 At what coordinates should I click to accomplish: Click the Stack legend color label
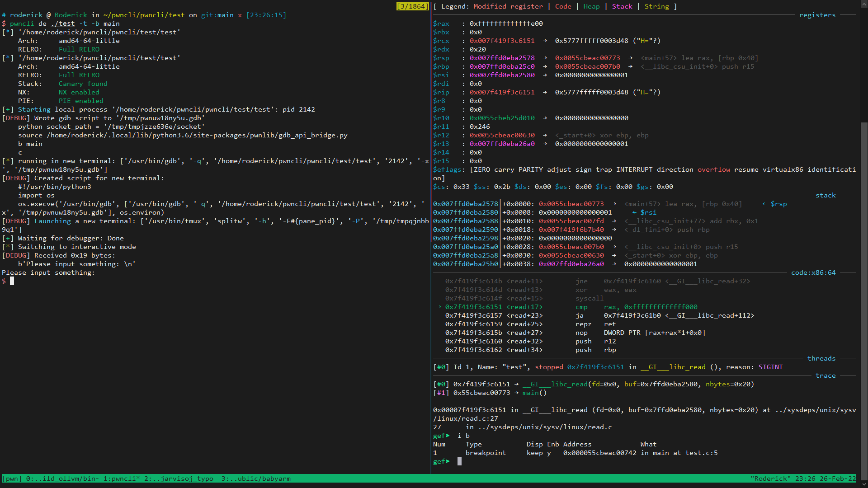[622, 6]
